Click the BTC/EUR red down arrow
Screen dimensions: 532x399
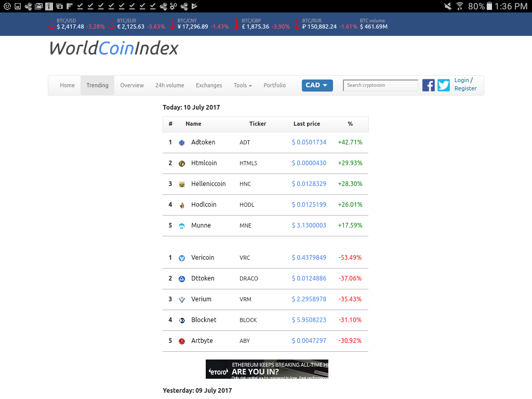tap(112, 24)
